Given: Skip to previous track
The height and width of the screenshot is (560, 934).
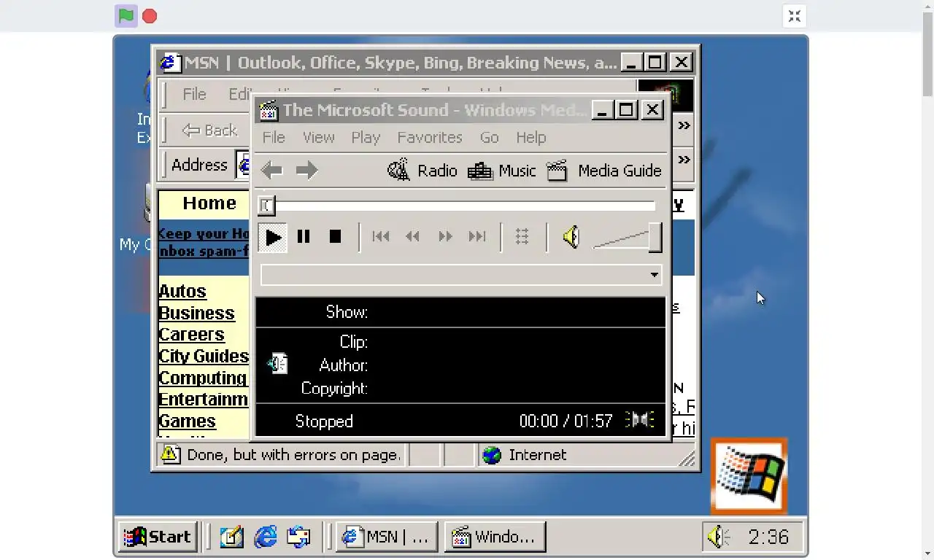Looking at the screenshot, I should 381,236.
